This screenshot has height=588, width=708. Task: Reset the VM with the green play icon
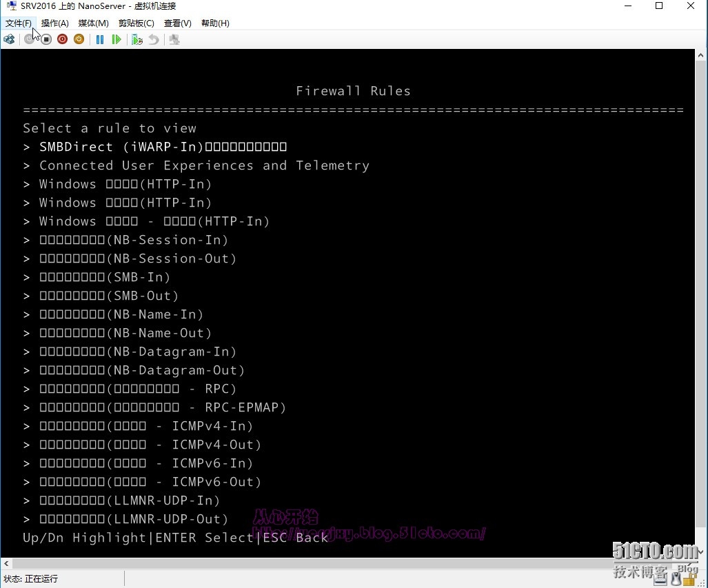coord(116,39)
